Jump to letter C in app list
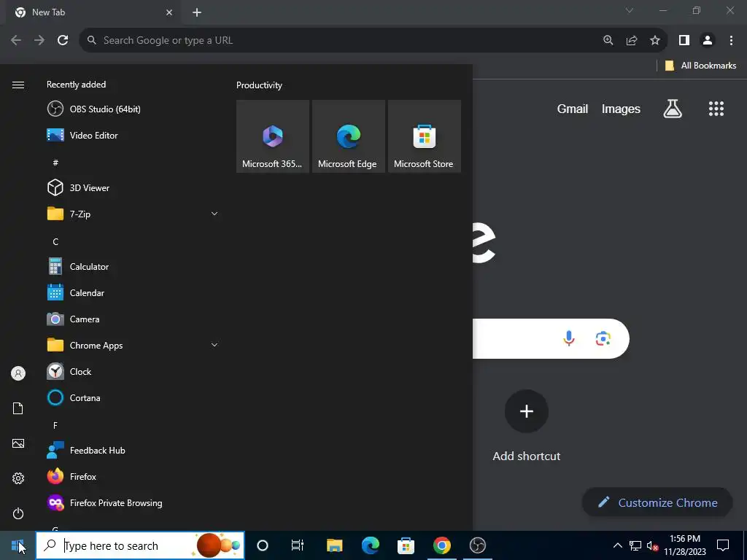 [55, 242]
